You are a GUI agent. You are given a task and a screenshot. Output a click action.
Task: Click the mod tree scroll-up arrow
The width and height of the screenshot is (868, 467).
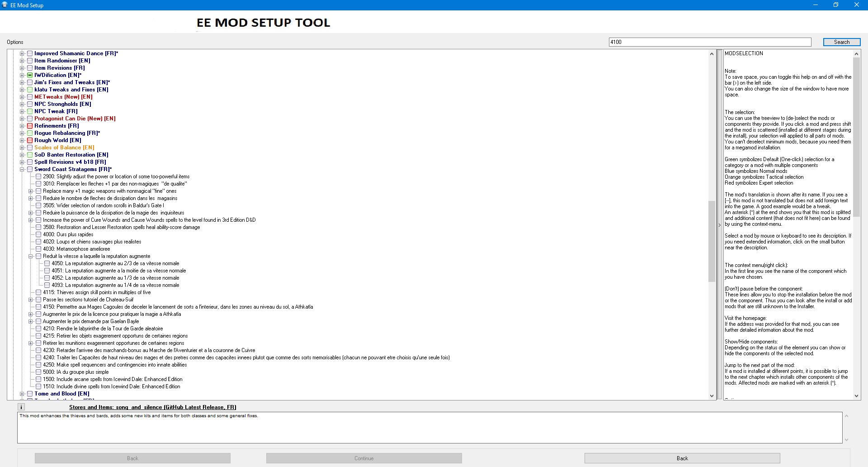click(x=712, y=54)
